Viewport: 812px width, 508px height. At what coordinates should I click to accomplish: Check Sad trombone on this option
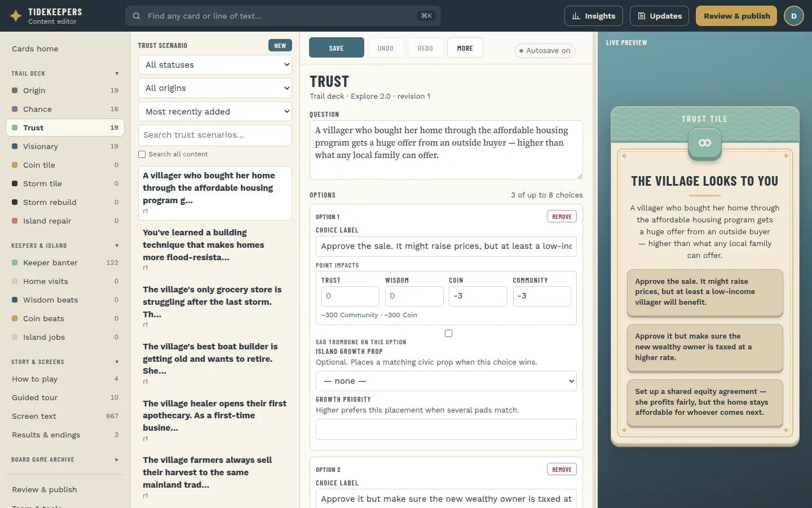[448, 333]
